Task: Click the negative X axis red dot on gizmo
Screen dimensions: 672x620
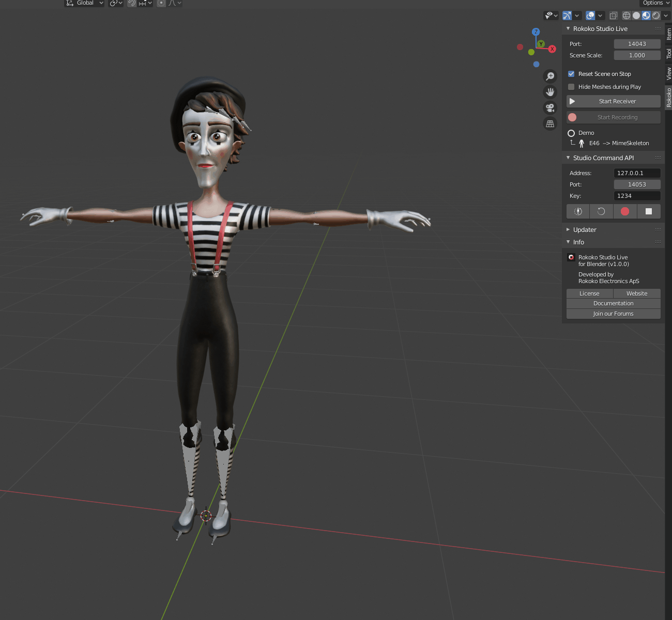Action: tap(520, 47)
